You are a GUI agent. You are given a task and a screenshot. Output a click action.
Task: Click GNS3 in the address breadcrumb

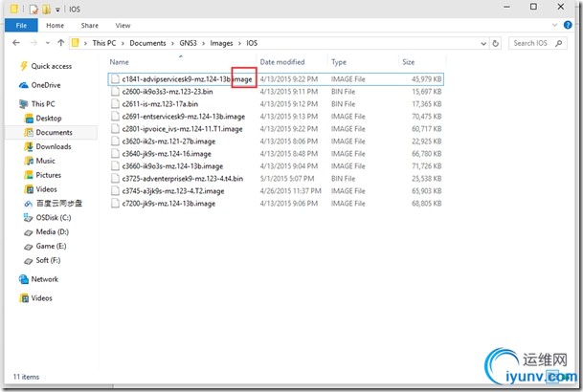189,43
